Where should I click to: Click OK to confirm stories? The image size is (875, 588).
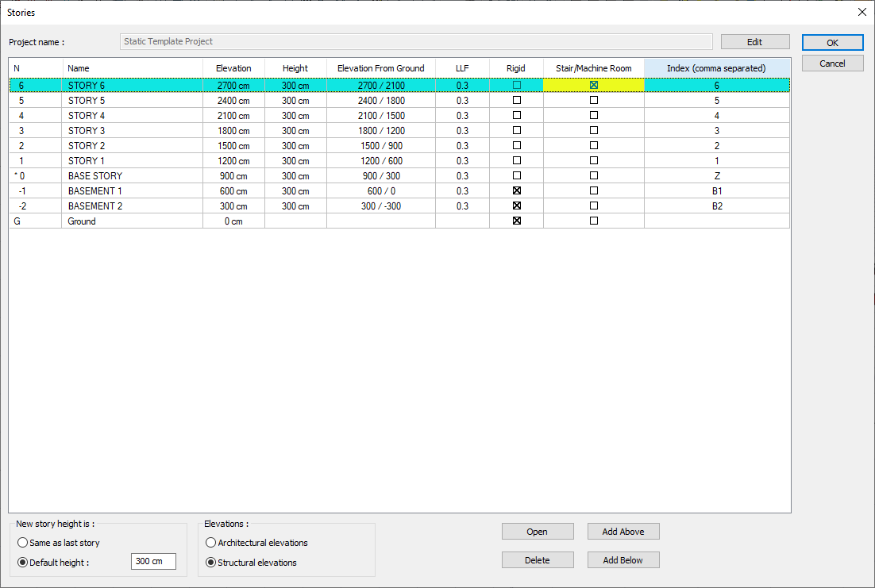(832, 43)
